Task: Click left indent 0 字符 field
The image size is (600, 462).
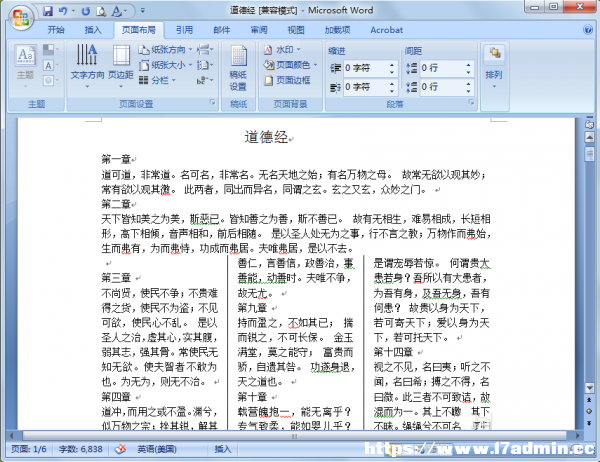Action: coord(365,68)
